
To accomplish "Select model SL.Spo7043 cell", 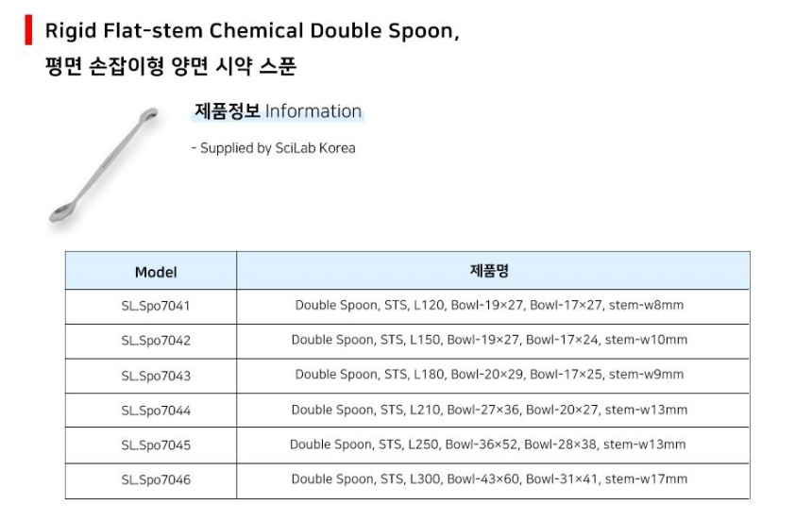I will (156, 376).
